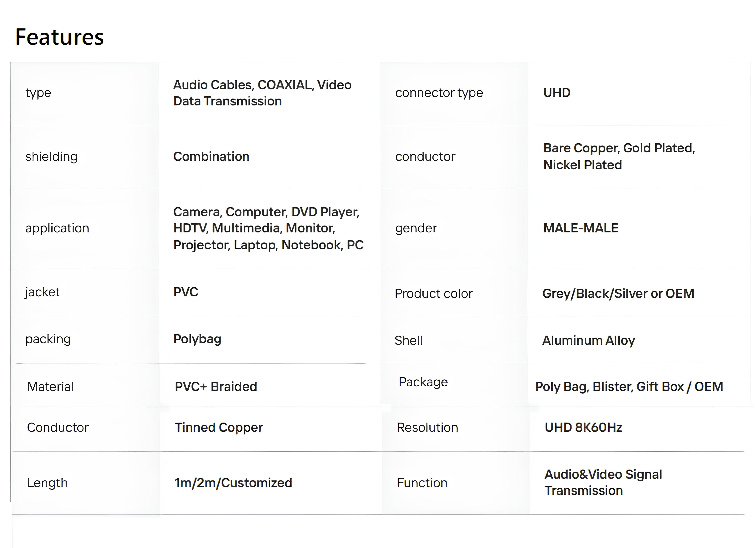This screenshot has width=756, height=548.
Task: Click the 'shielding' row label
Action: coord(51,157)
